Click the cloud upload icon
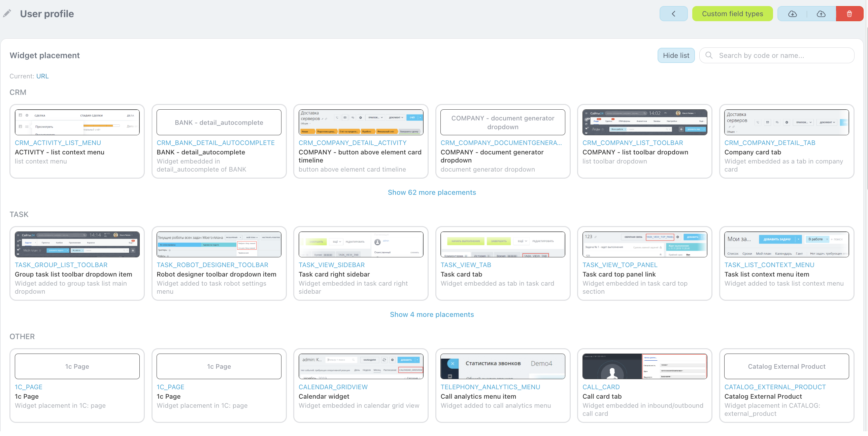The image size is (868, 436). click(x=821, y=14)
